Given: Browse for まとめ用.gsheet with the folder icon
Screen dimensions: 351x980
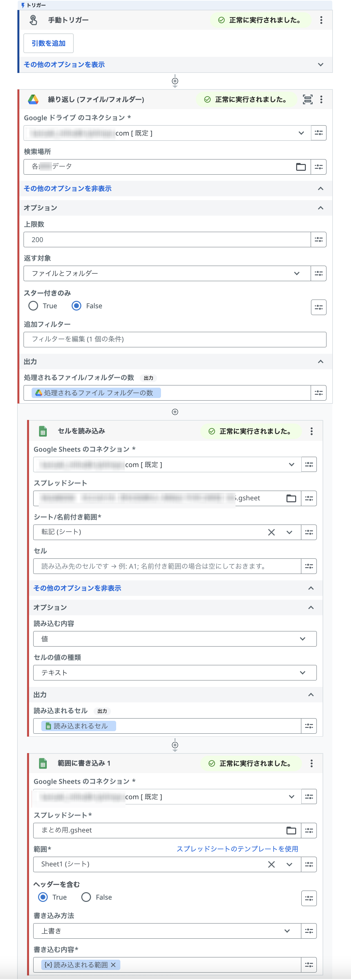Looking at the screenshot, I should coord(291,831).
